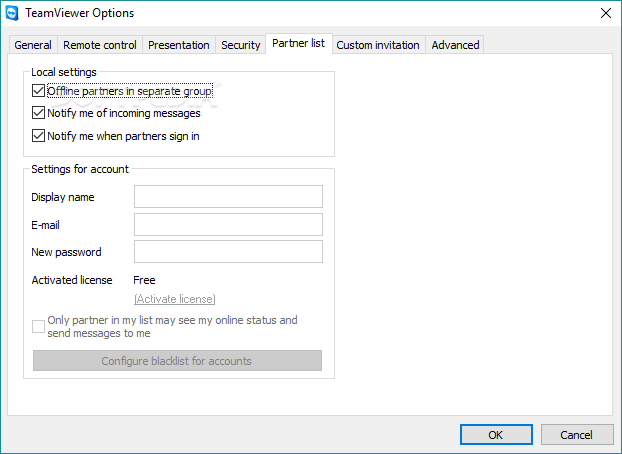The image size is (622, 454).
Task: Close the TeamViewer Options window
Action: pos(606,13)
